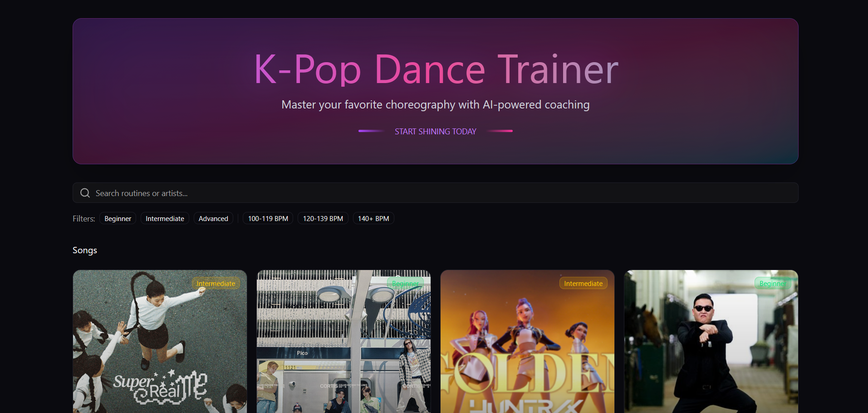Enable the Advanced difficulty filter
Viewport: 868px width, 413px height.
[213, 219]
